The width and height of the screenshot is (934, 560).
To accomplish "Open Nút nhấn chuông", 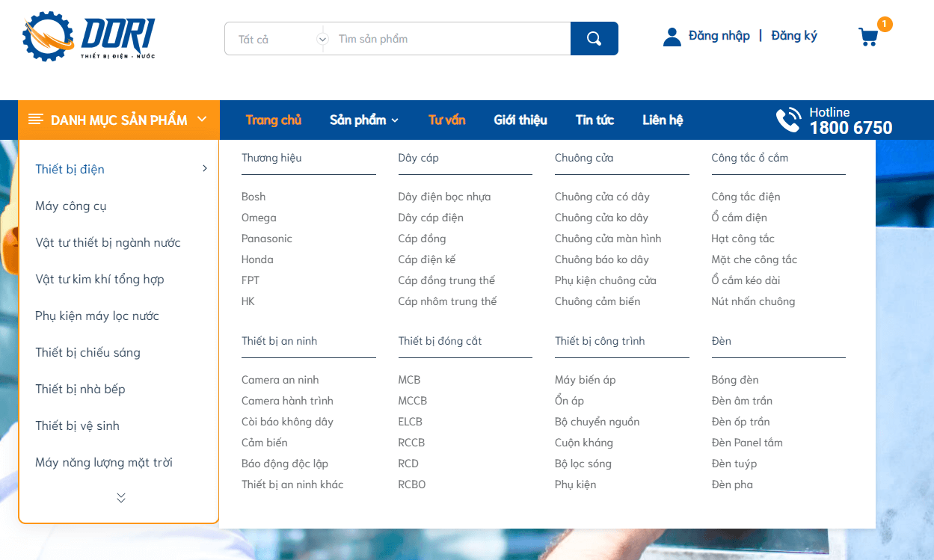I will point(753,301).
